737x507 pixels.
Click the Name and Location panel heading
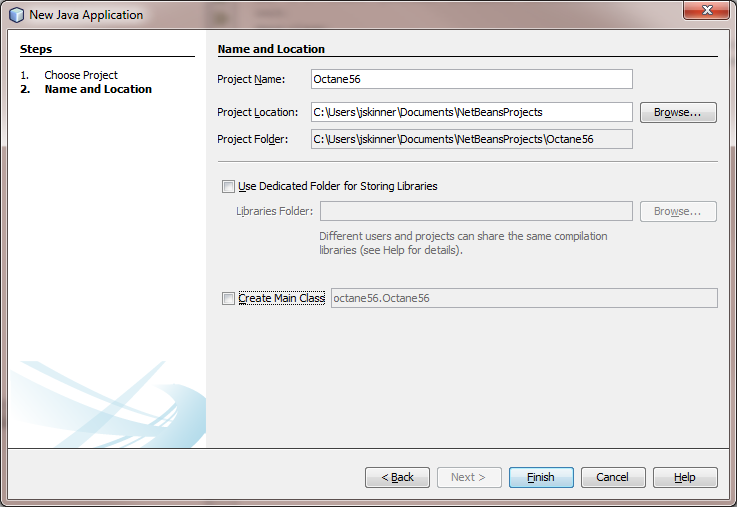(x=271, y=49)
